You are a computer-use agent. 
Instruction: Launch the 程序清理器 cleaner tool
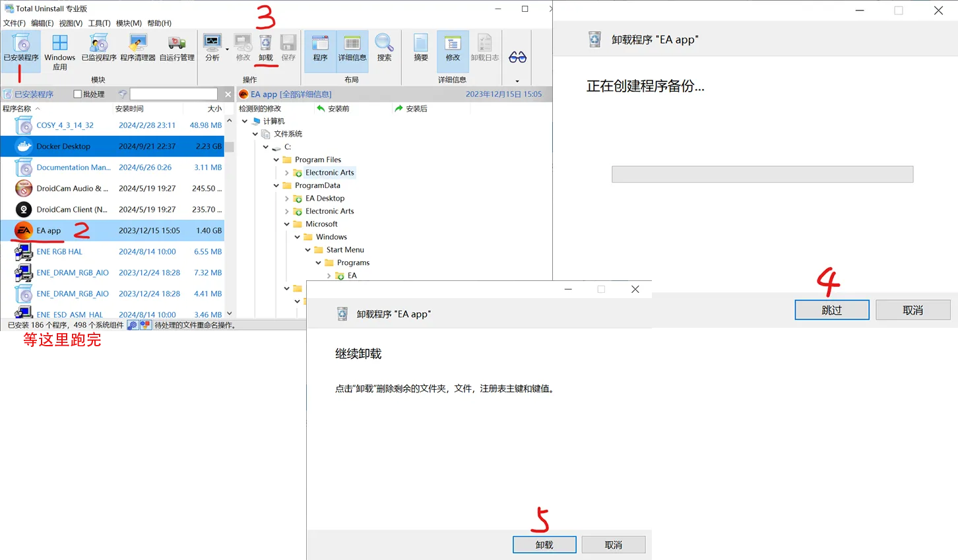click(x=138, y=48)
